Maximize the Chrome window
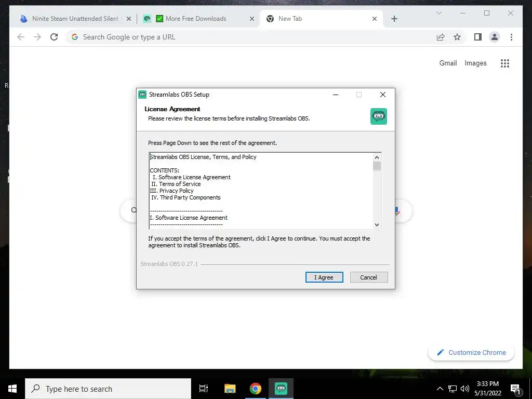532x399 pixels. point(486,13)
